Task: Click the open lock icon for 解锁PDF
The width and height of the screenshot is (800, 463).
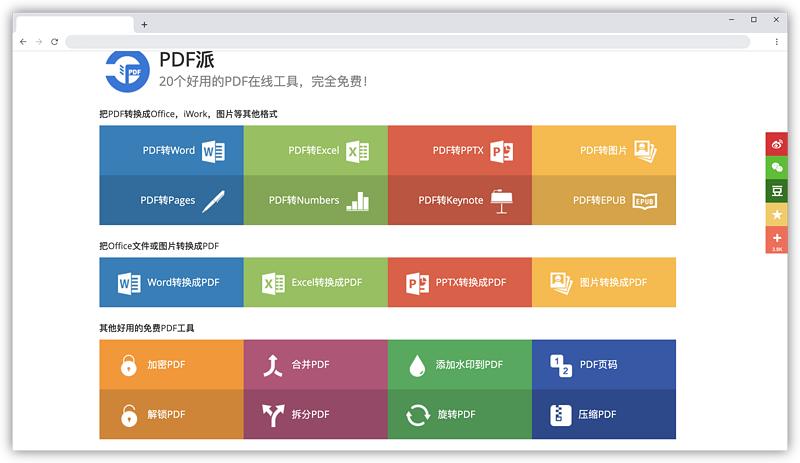Action: click(129, 415)
